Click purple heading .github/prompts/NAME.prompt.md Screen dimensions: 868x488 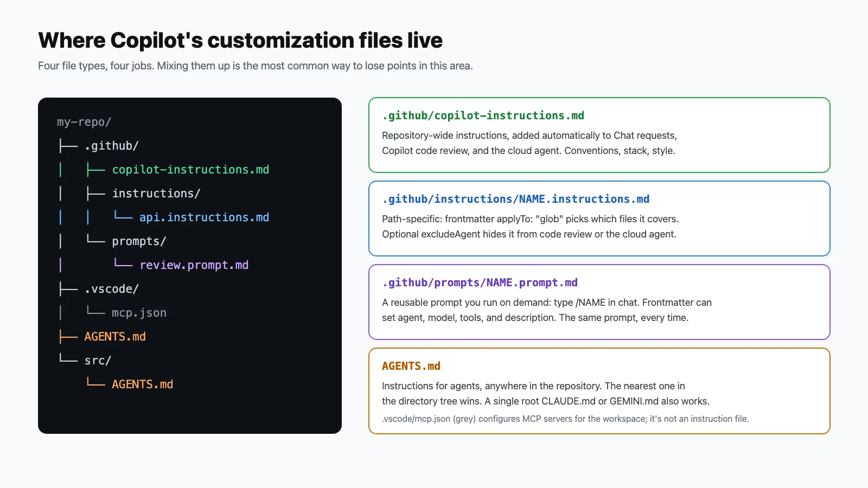point(480,282)
